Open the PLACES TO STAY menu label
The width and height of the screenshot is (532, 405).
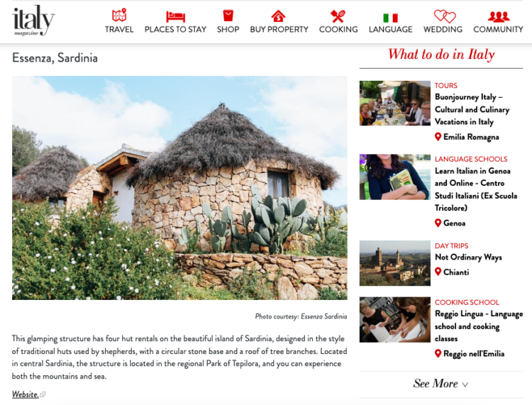(x=175, y=30)
